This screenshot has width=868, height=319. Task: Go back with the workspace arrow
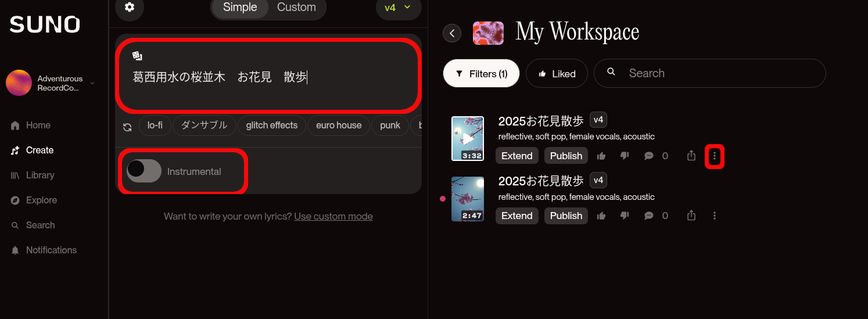[452, 33]
